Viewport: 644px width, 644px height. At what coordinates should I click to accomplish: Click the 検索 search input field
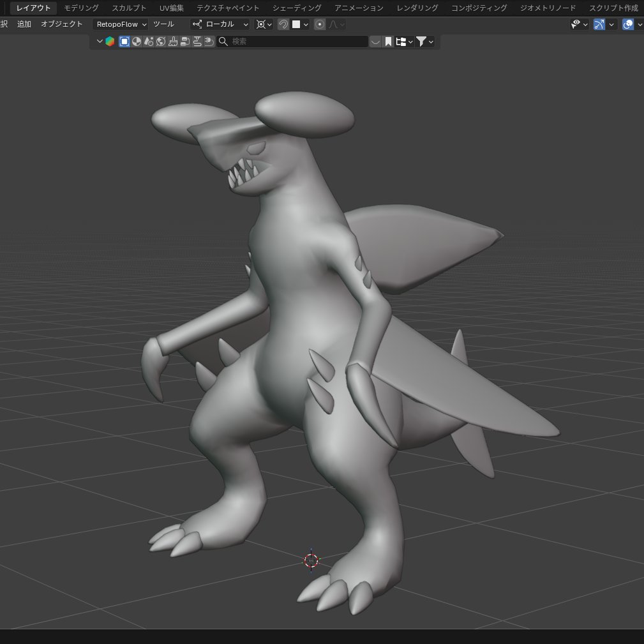[292, 41]
